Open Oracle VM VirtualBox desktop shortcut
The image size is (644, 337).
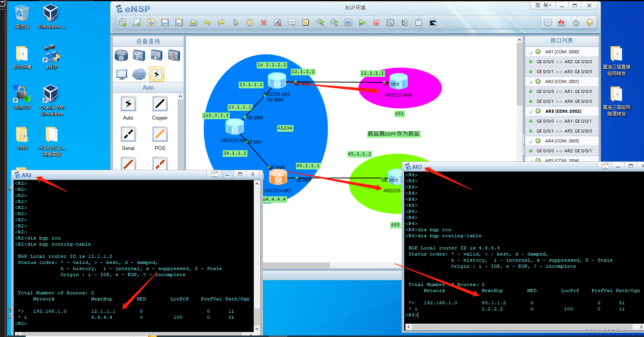point(51,101)
